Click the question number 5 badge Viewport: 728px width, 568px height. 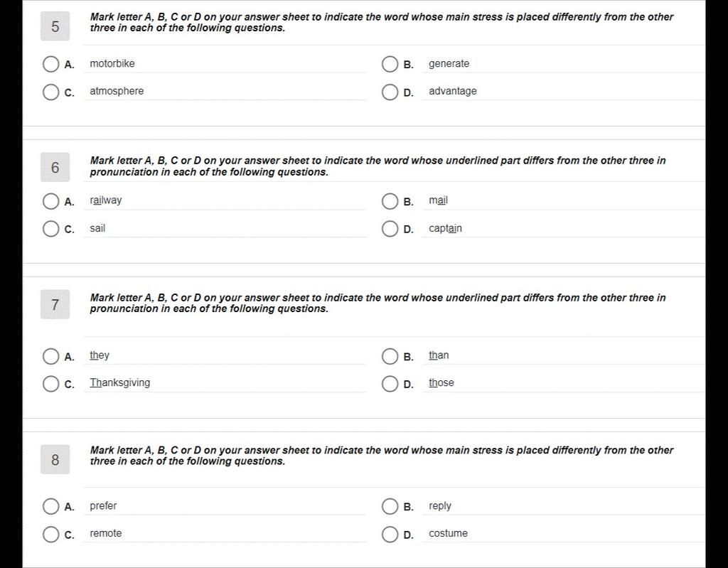pos(55,27)
